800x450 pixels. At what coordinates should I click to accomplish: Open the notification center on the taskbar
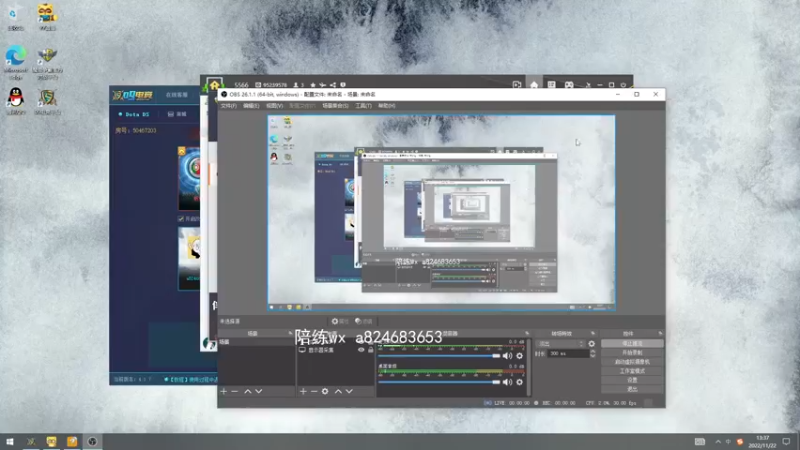(786, 441)
